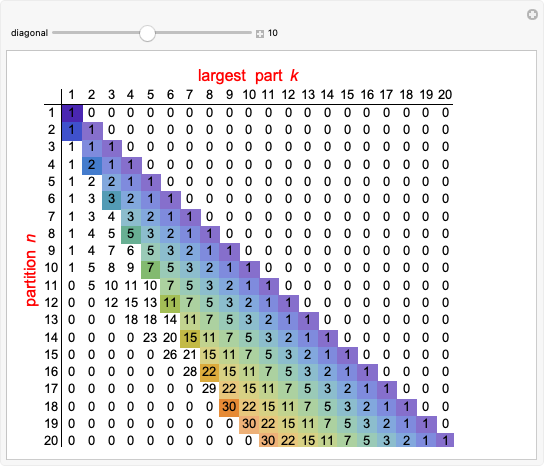
Task: Click the 6 cell in row 9
Action: (x=130, y=251)
